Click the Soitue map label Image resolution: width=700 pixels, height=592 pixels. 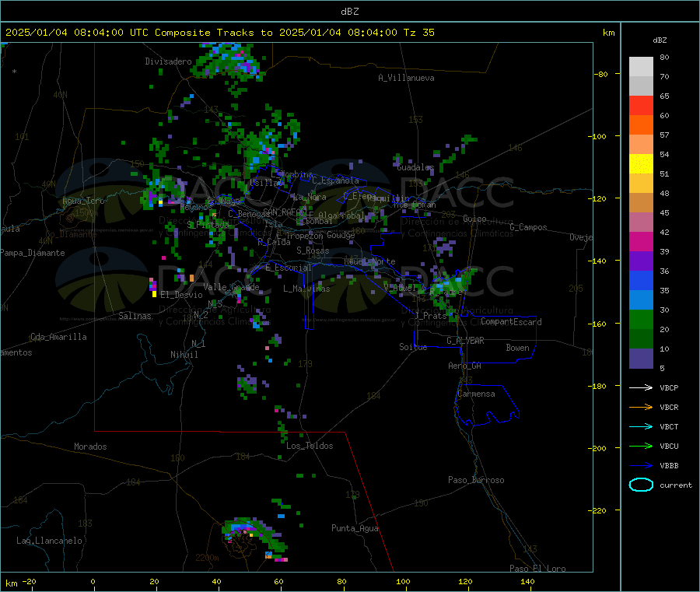click(x=413, y=347)
